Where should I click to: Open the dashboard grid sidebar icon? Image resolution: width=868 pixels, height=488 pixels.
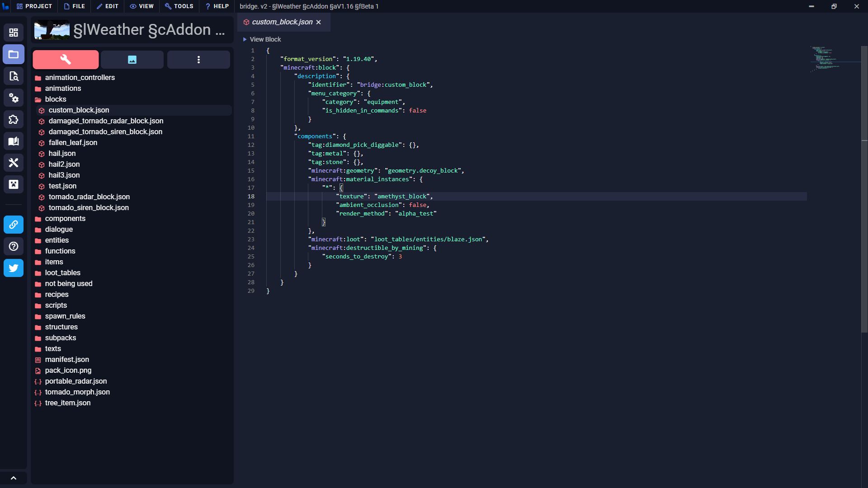pyautogui.click(x=14, y=33)
